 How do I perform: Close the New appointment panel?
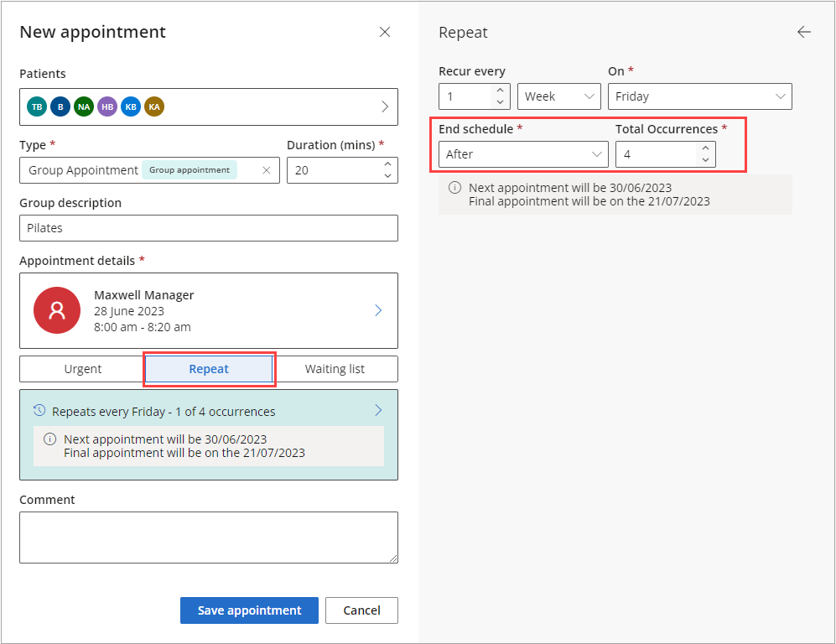[384, 32]
